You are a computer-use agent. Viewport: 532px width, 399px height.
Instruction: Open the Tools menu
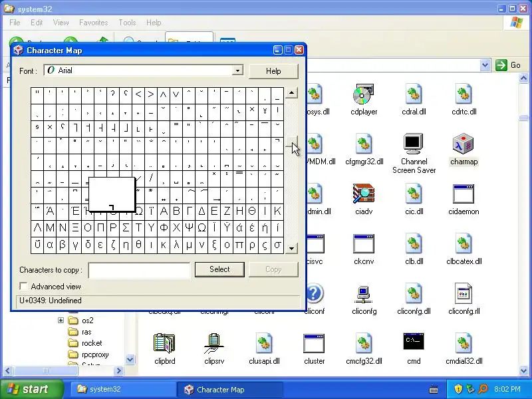pyautogui.click(x=127, y=23)
